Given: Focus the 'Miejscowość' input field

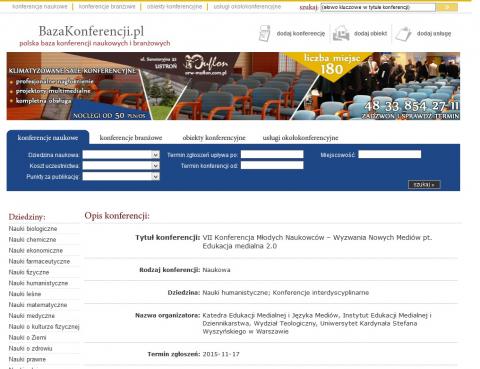Looking at the screenshot, I should [389, 154].
